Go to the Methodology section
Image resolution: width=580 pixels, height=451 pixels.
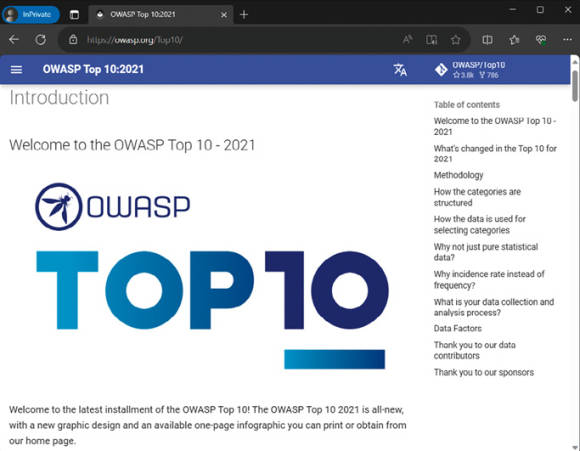pos(458,175)
